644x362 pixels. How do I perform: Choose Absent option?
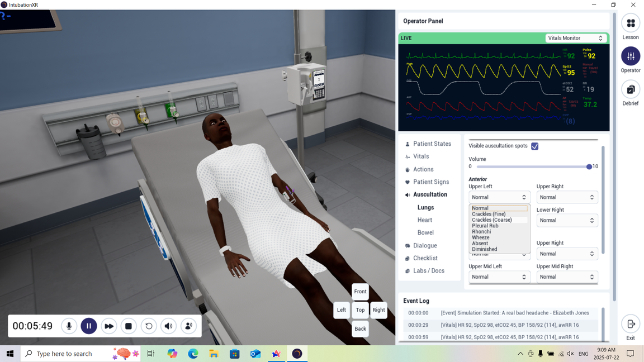[499, 243]
